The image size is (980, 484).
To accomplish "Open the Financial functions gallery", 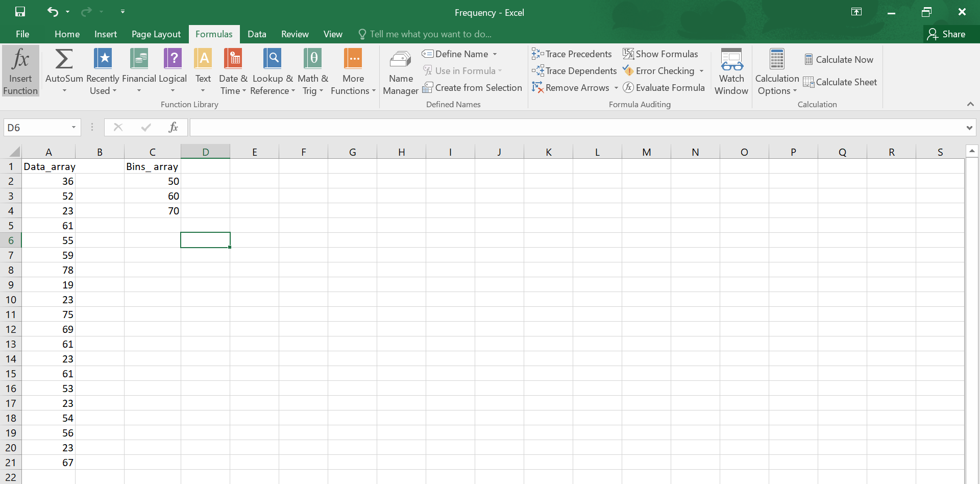I will click(x=138, y=71).
